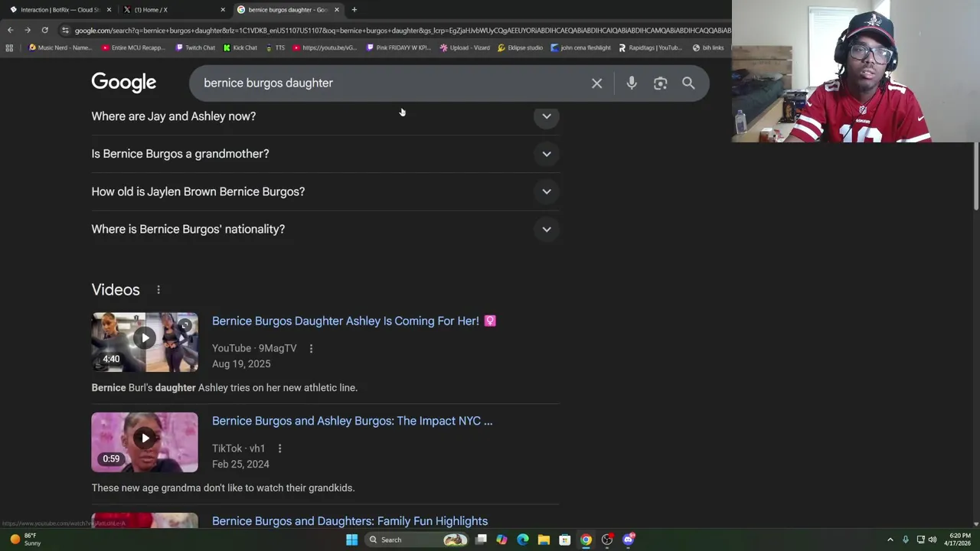Open Twitch Chat bookmark
The image size is (980, 551).
(195, 47)
